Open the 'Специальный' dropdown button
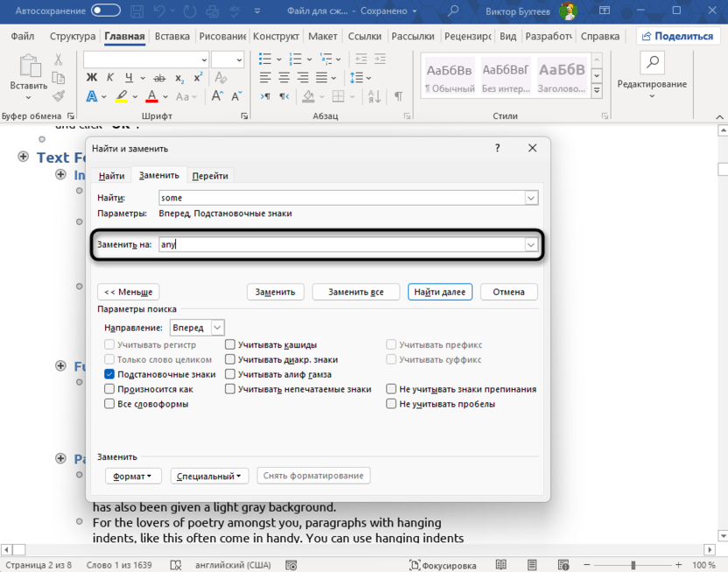The width and height of the screenshot is (728, 572). point(209,477)
